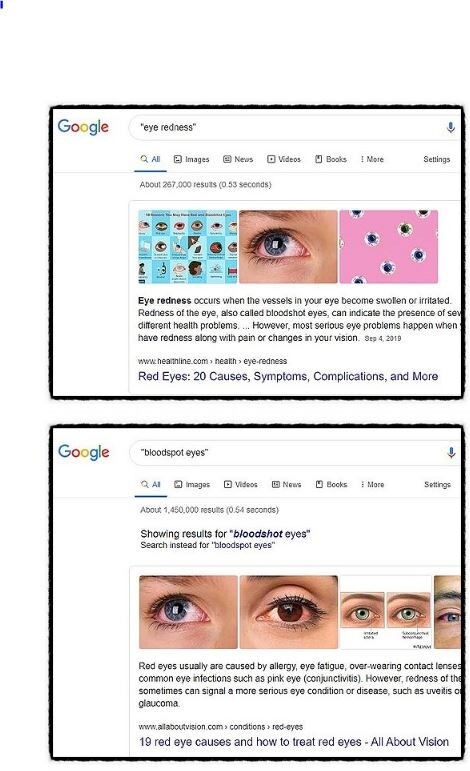
Task: Click "Search instead for bloodspot eyes" link
Action: (x=207, y=545)
